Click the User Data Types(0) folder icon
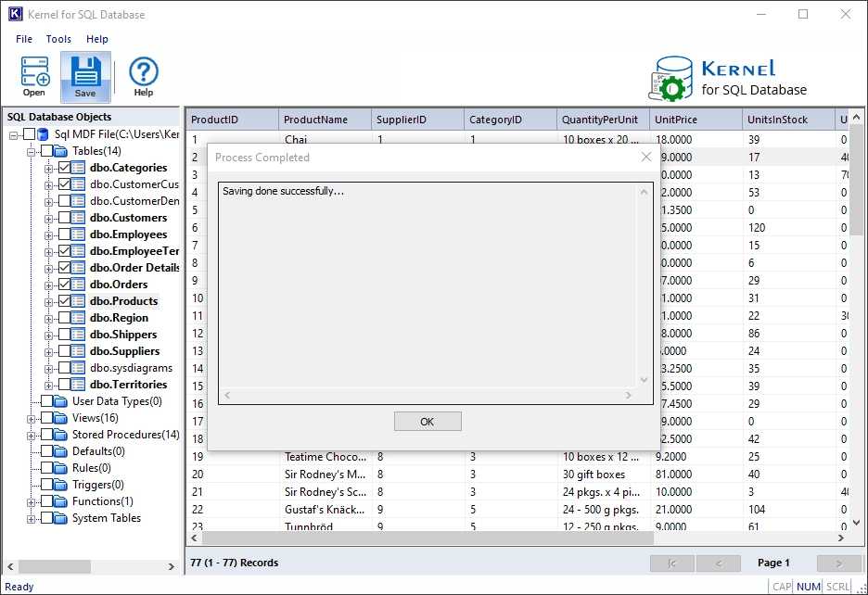The height and width of the screenshot is (595, 868). (61, 401)
